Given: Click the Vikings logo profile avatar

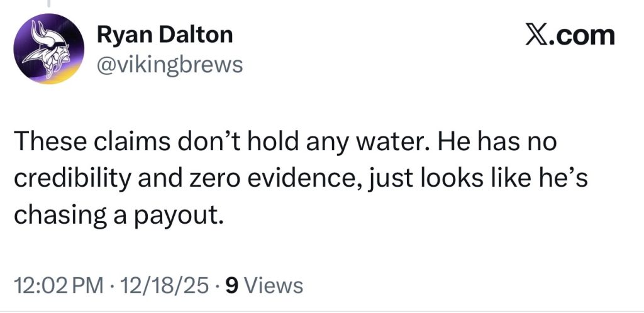Looking at the screenshot, I should point(48,48).
